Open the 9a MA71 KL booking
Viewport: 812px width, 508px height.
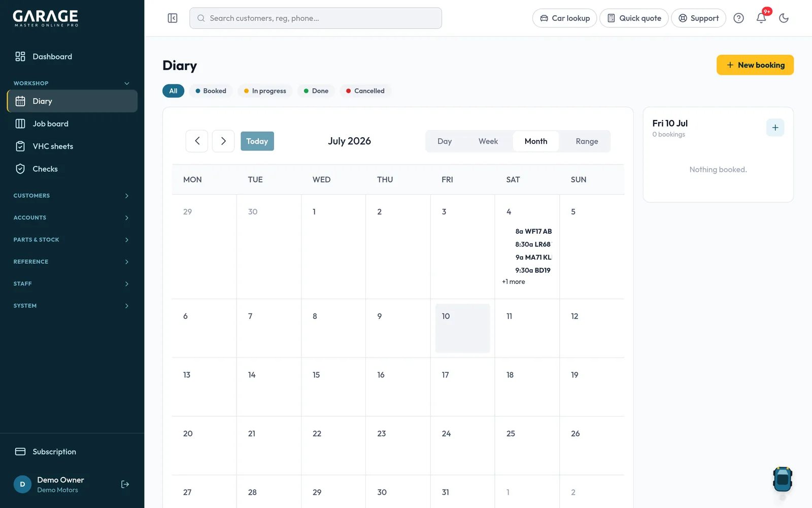pos(528,258)
